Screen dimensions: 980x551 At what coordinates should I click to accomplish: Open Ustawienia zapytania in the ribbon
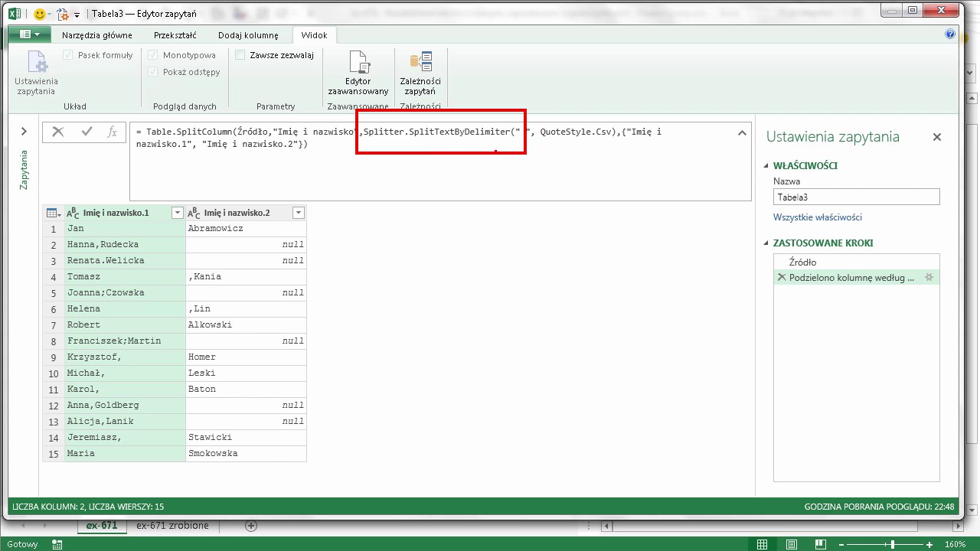(36, 73)
